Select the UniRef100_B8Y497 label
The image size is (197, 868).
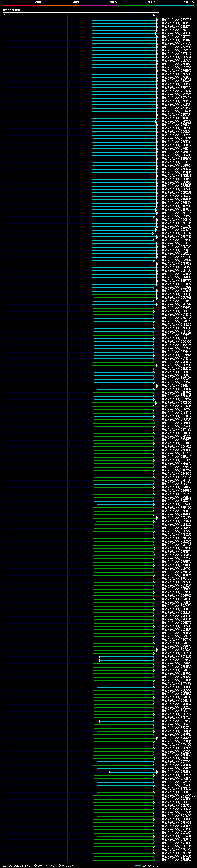pos(177,504)
